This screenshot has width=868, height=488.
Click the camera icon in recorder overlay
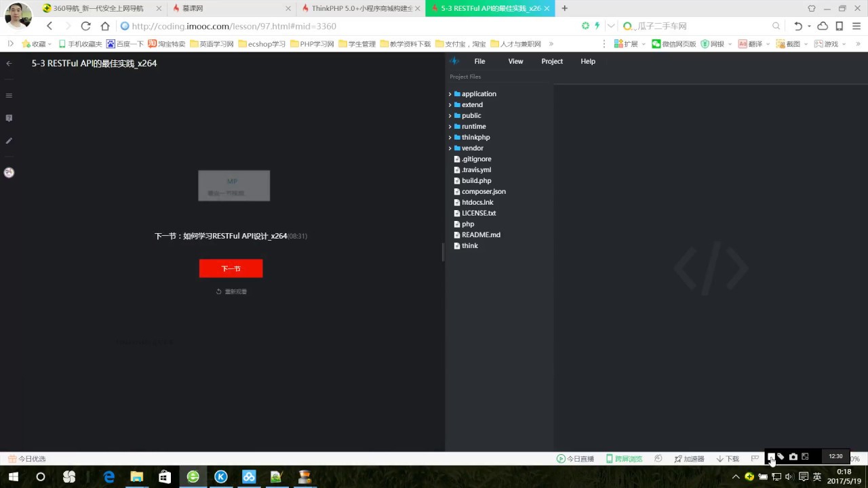[x=793, y=457]
